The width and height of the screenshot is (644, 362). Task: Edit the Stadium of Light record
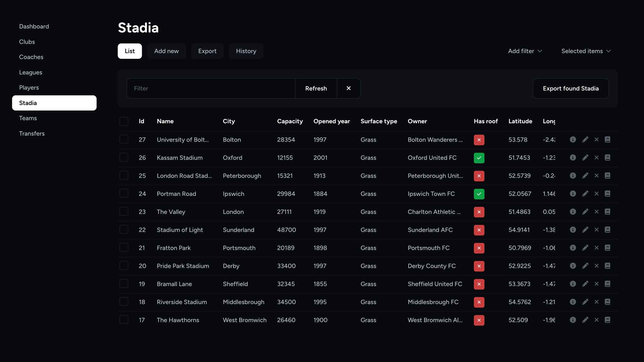coord(585,230)
